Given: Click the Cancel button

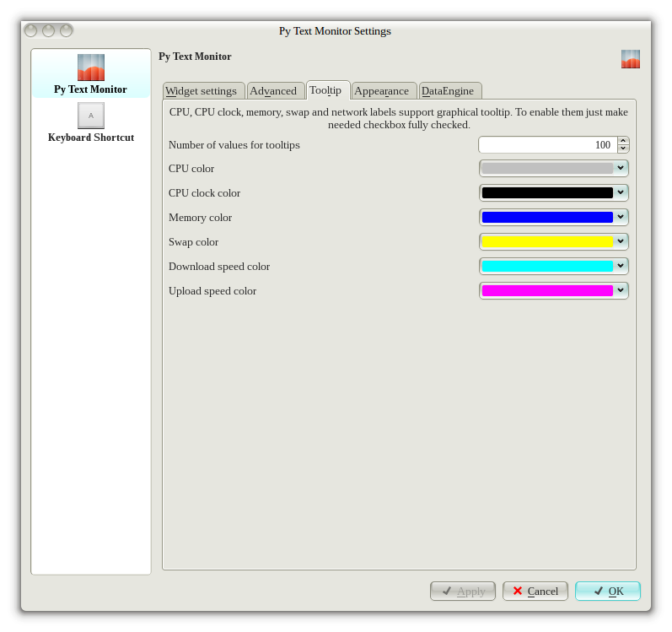Looking at the screenshot, I should pos(535,591).
